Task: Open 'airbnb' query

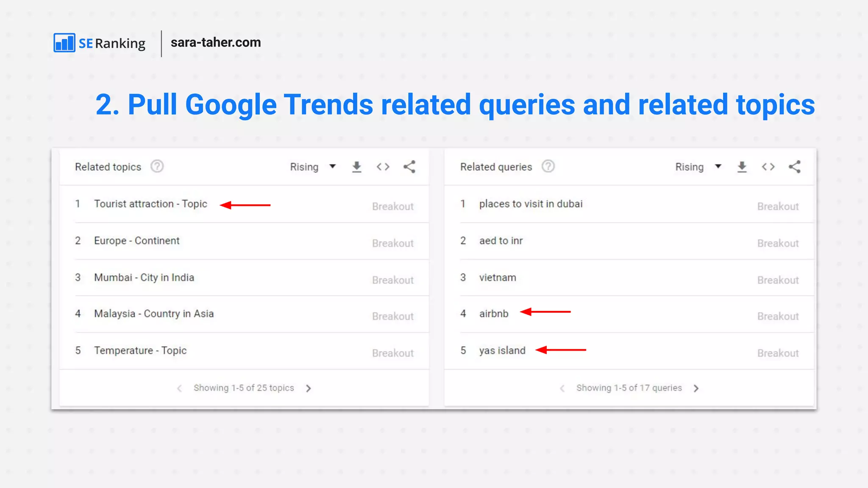Action: coord(494,314)
